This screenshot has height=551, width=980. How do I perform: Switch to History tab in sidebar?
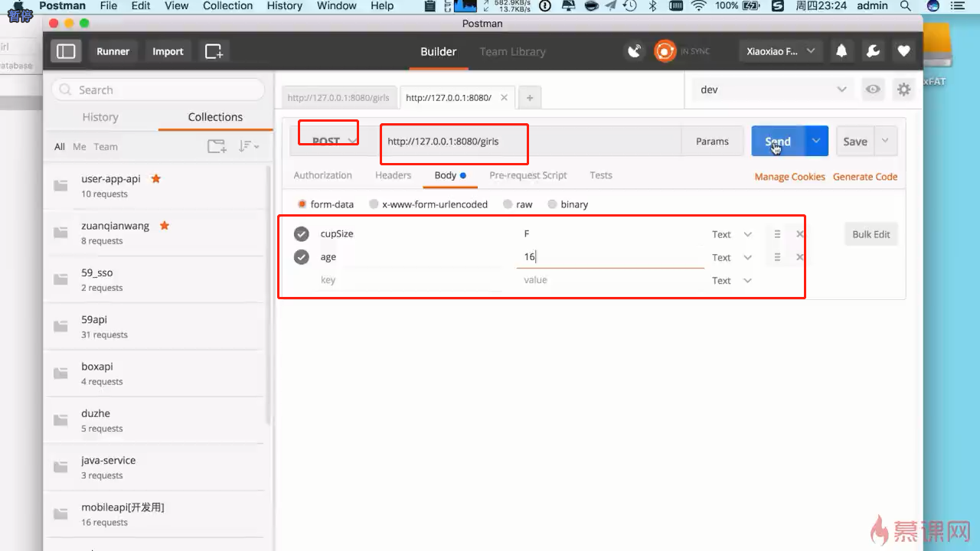tap(100, 117)
